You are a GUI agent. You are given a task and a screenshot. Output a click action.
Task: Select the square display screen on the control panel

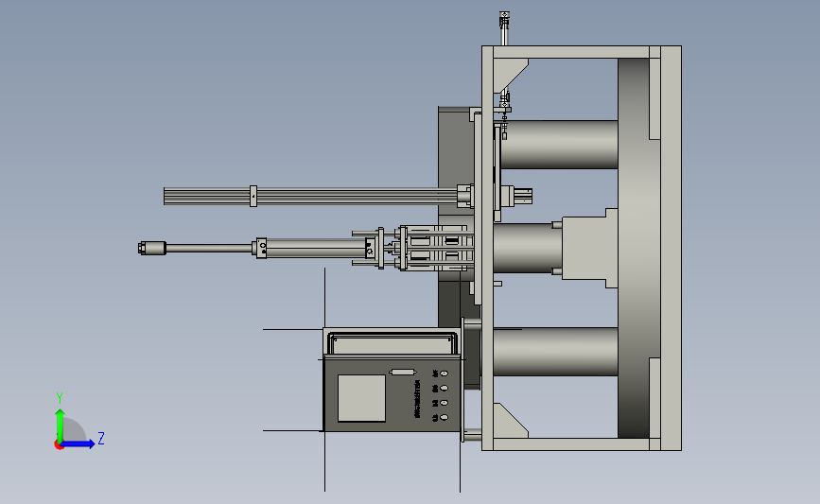point(361,398)
